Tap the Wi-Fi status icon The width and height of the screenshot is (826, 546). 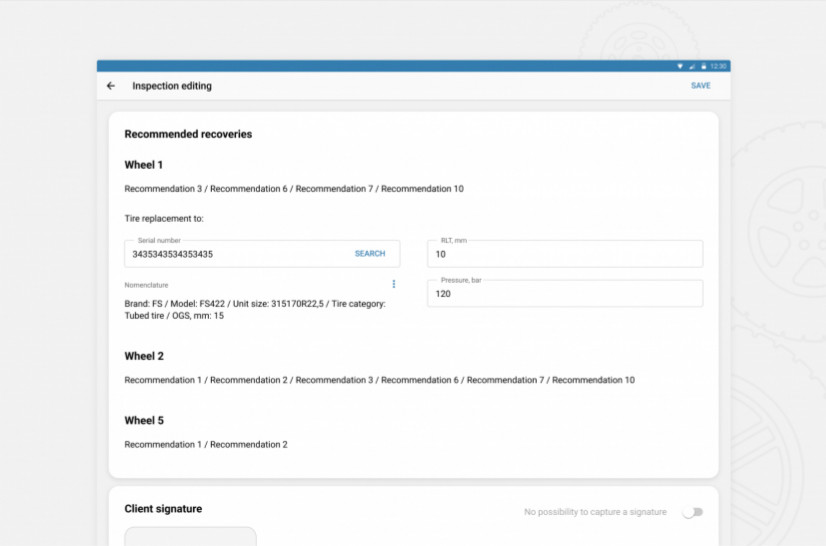click(680, 66)
